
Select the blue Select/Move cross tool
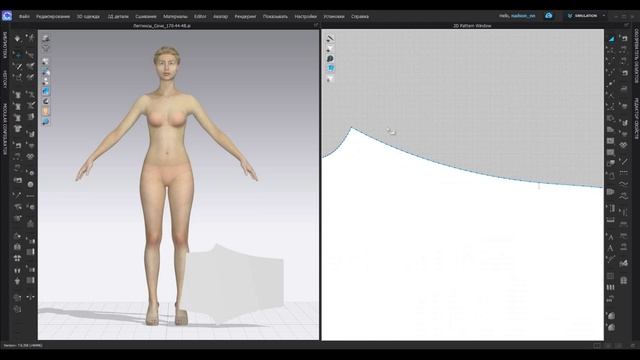(18, 54)
